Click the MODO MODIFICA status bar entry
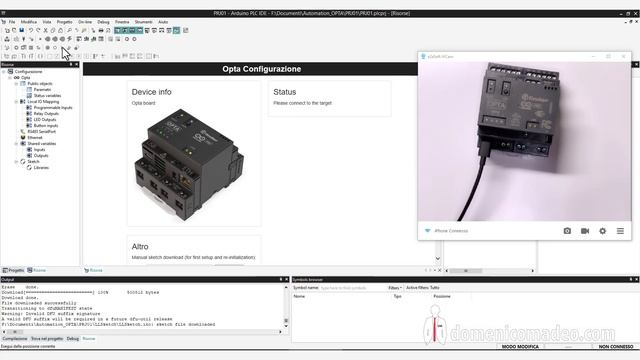Viewport: 640px width, 360px height. [520, 347]
